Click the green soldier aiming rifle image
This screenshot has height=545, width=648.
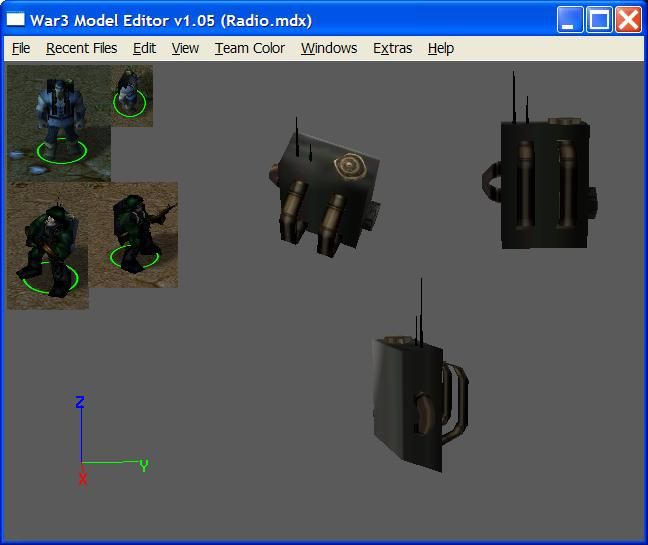point(133,235)
